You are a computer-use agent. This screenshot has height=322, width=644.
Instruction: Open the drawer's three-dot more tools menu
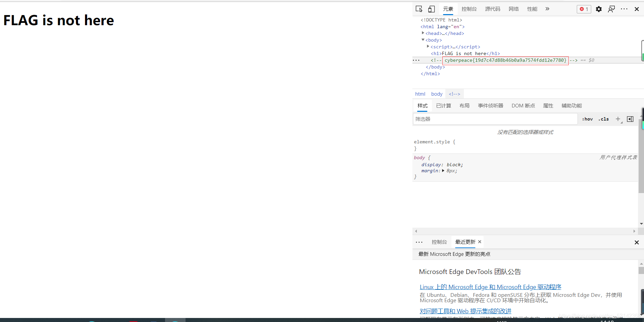coord(419,242)
